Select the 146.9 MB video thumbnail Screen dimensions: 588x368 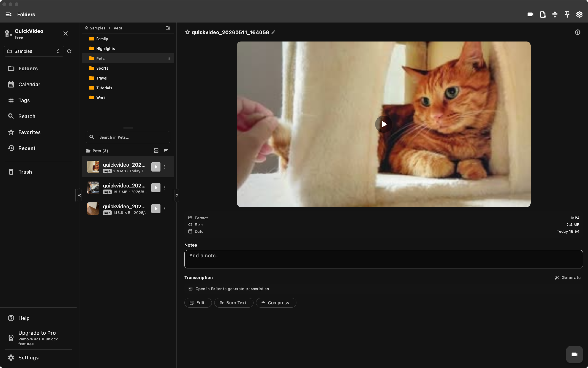point(93,209)
